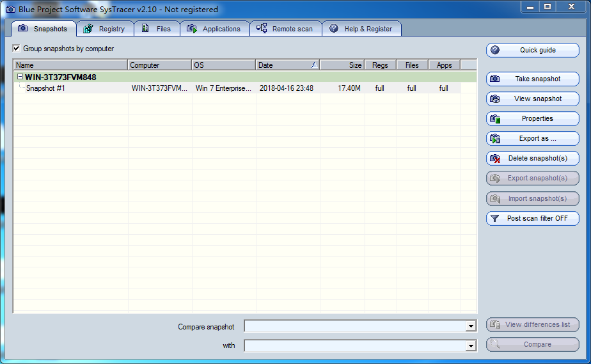This screenshot has width=591, height=364.
Task: Click the Files tab document icon
Action: click(145, 28)
